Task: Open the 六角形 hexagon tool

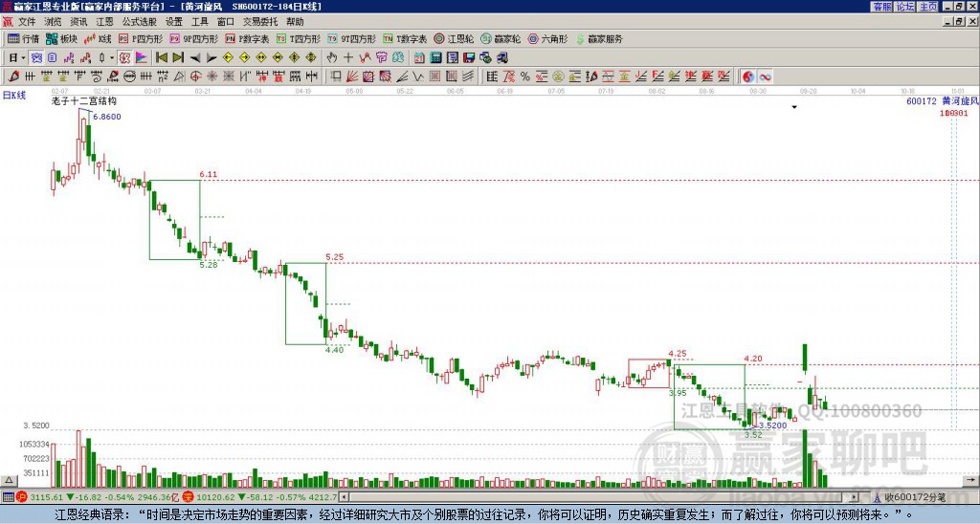Action: coord(547,38)
